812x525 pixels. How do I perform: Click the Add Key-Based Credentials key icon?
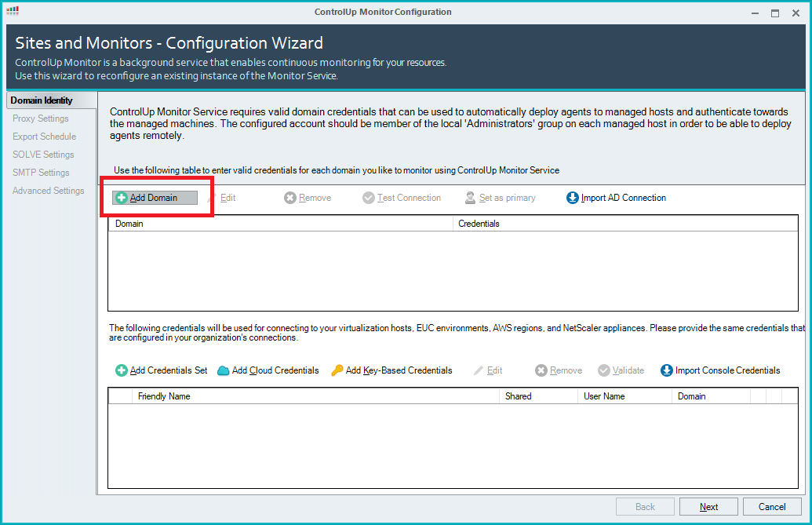pos(337,370)
